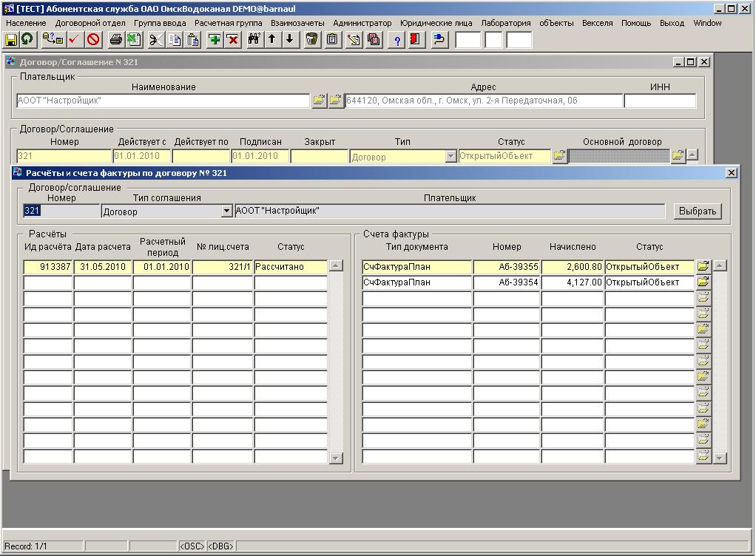This screenshot has height=556, width=756.
Task: Click the binoculars search icon
Action: pyautogui.click(x=254, y=40)
